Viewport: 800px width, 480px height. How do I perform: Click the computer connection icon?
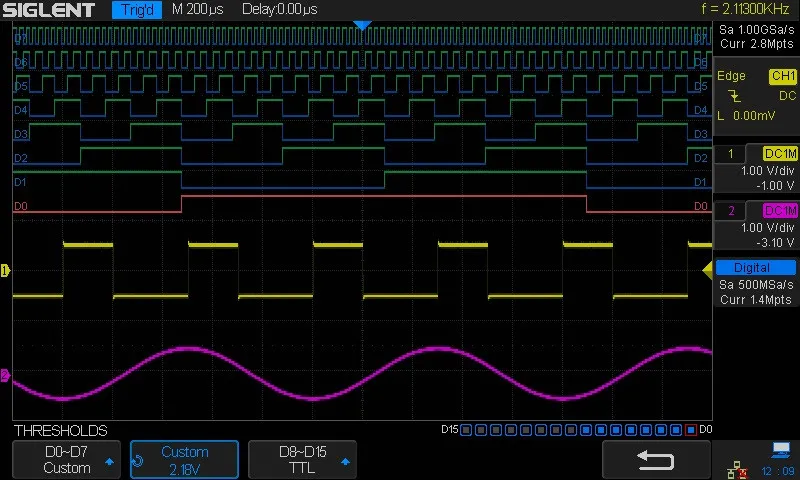click(781, 449)
